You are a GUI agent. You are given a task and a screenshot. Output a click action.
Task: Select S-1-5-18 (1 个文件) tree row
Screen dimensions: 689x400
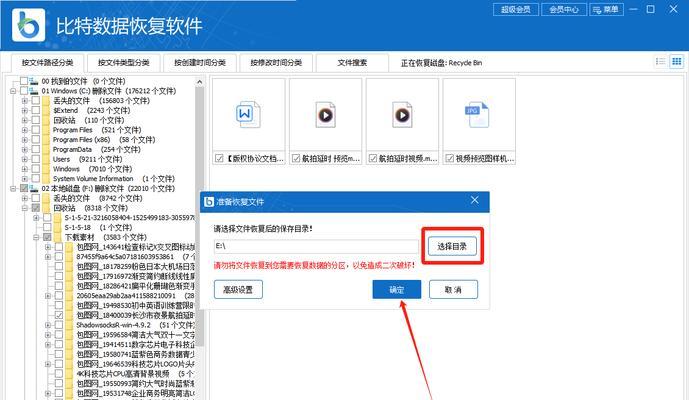point(98,228)
